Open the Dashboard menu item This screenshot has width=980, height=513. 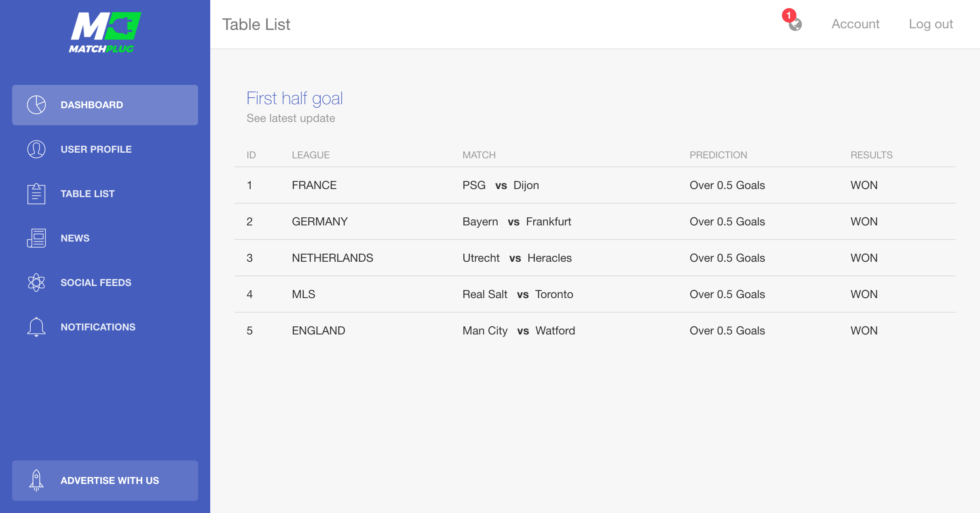point(105,105)
